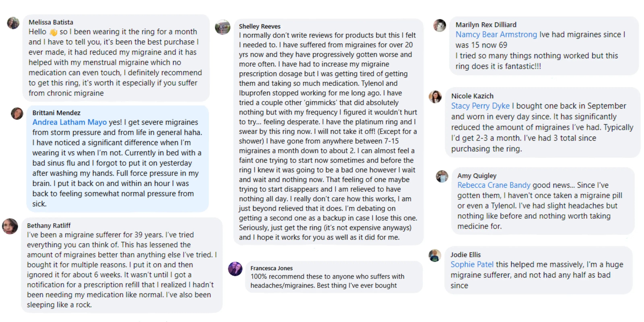This screenshot has height=322, width=644.
Task: Click Bethany Ratliff's profile avatar
Action: [x=10, y=226]
